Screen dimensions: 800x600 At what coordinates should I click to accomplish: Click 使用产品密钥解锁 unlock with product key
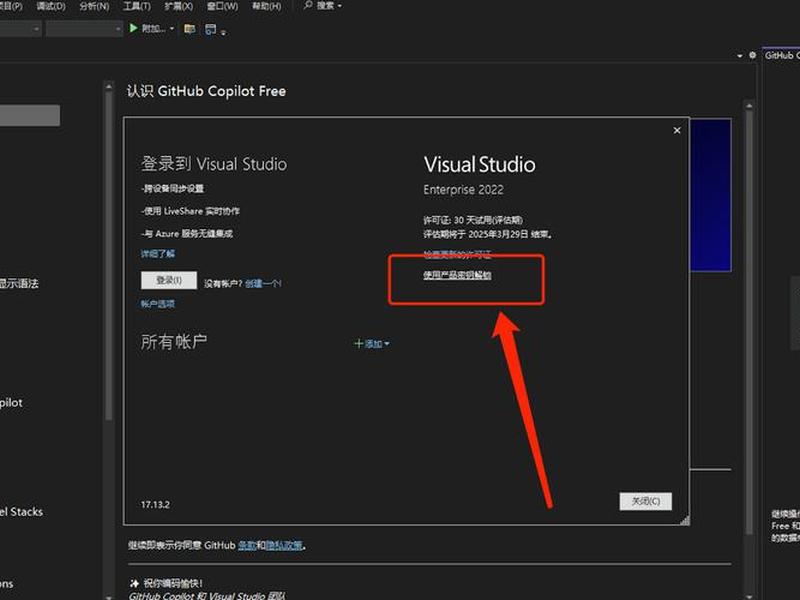click(457, 276)
